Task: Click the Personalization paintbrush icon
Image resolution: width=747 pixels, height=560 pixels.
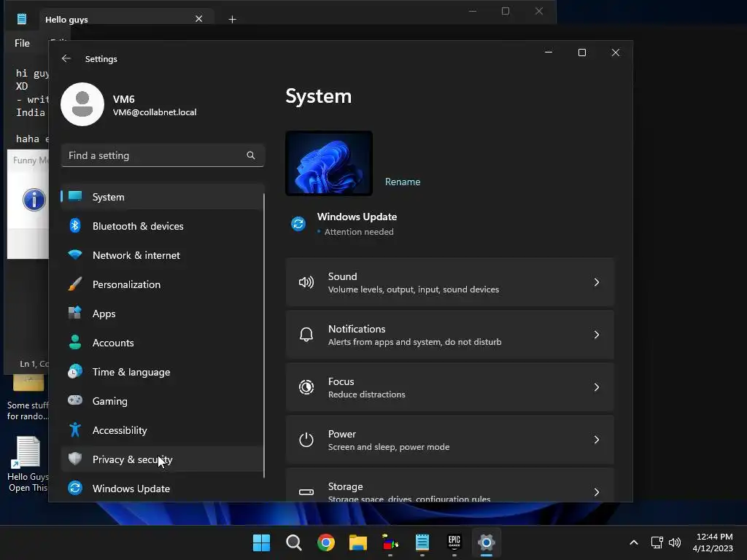Action: 75,284
